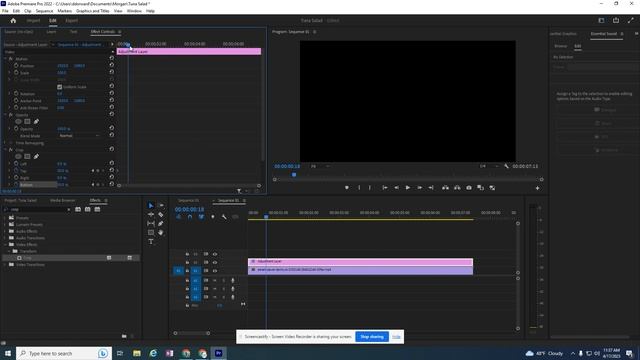Collapse the Motion effect group
Image resolution: width=640 pixels, height=360 pixels.
[5, 59]
